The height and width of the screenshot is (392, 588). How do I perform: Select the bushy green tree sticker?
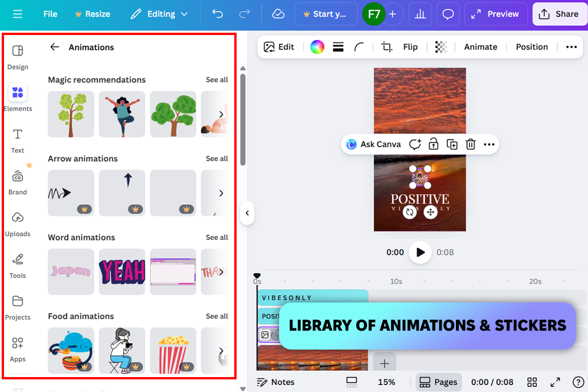pos(173,114)
